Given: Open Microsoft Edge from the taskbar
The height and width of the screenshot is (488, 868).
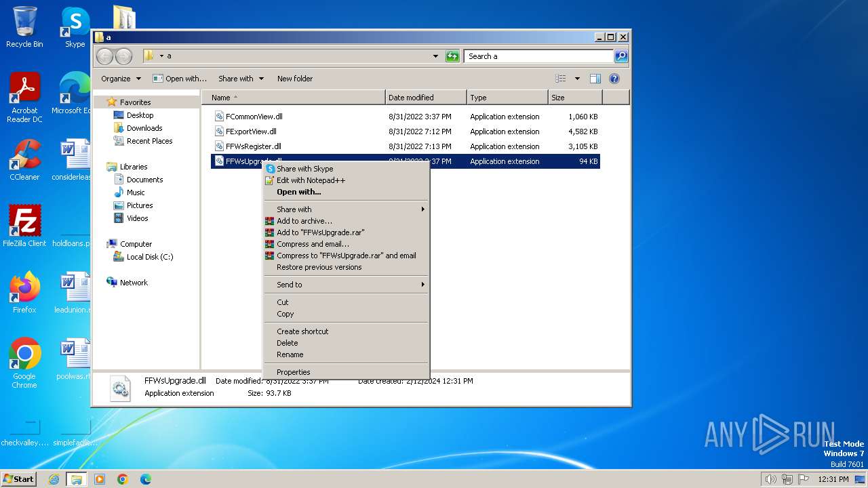Looking at the screenshot, I should coord(145,479).
